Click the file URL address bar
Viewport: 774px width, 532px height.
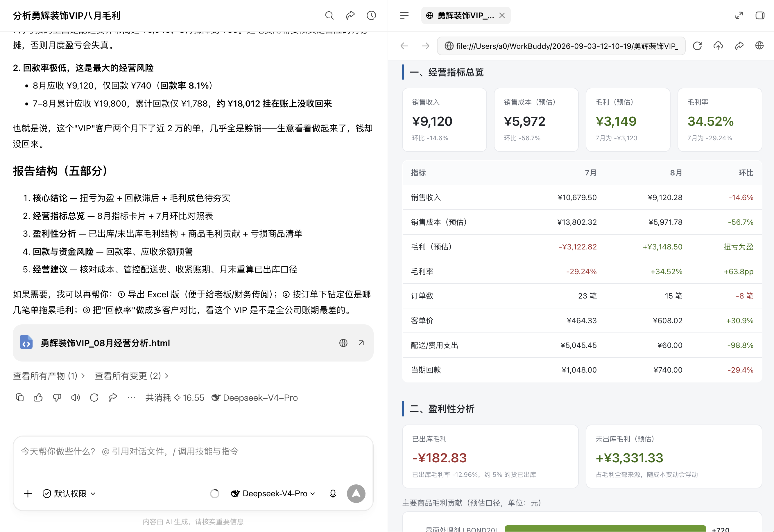(x=561, y=46)
